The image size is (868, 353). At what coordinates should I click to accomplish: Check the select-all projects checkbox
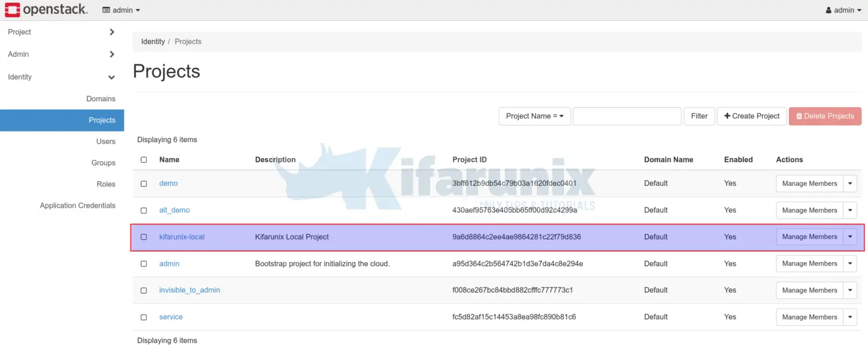coord(144,159)
